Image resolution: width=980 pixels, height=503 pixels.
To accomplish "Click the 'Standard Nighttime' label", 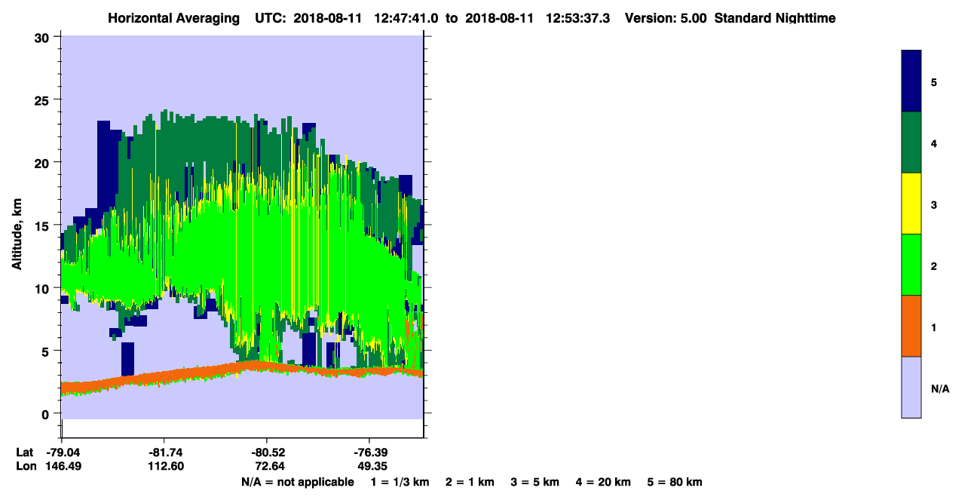I will pyautogui.click(x=775, y=18).
